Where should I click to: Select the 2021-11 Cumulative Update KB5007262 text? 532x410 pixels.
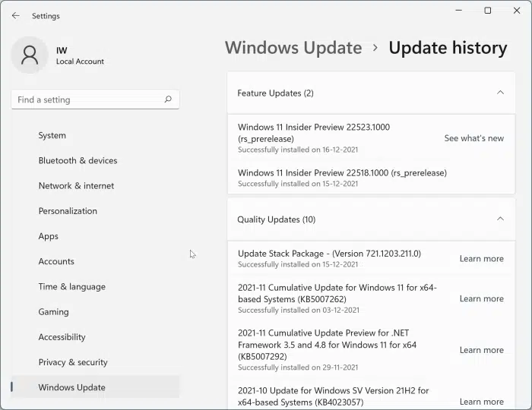[x=337, y=293]
